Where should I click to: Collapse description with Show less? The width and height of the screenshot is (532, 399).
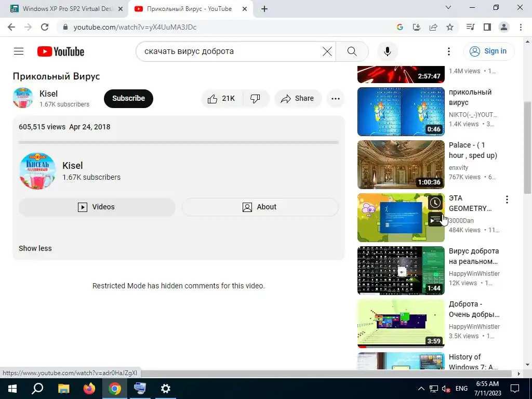coord(35,248)
